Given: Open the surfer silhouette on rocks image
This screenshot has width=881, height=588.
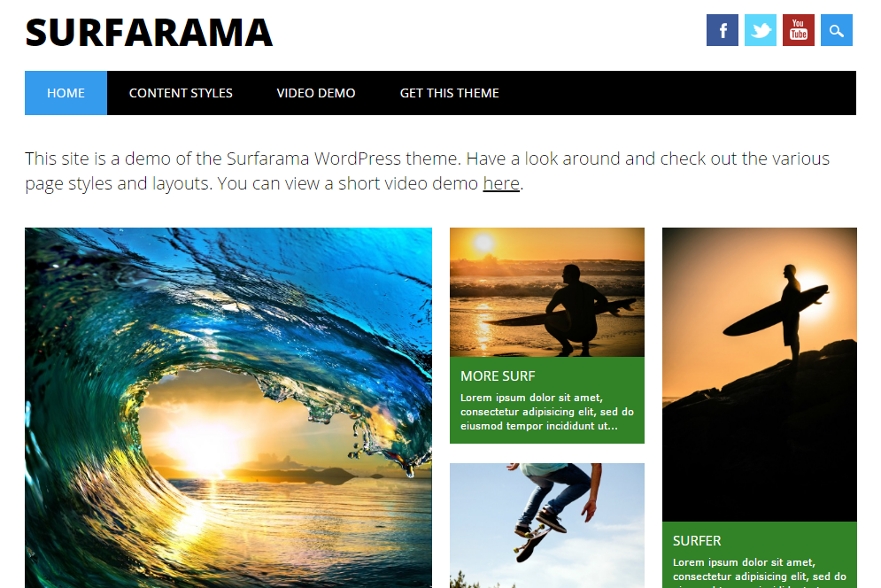Looking at the screenshot, I should pyautogui.click(x=759, y=375).
